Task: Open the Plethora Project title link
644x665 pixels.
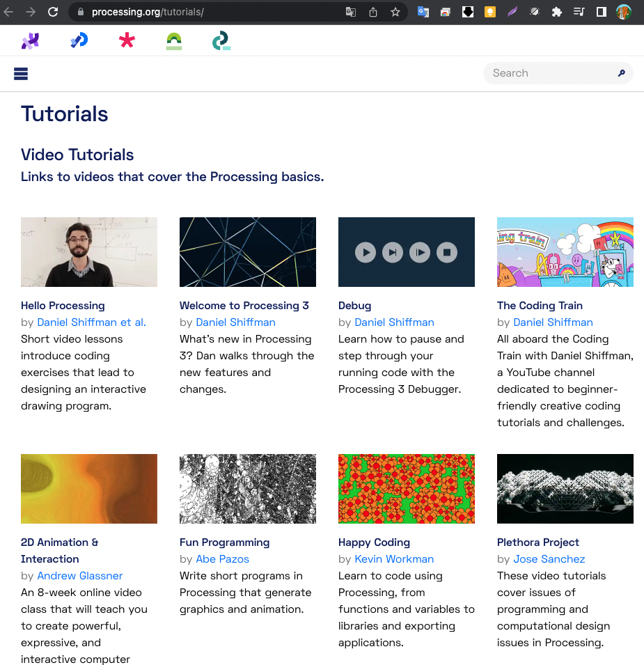Action: pos(538,542)
